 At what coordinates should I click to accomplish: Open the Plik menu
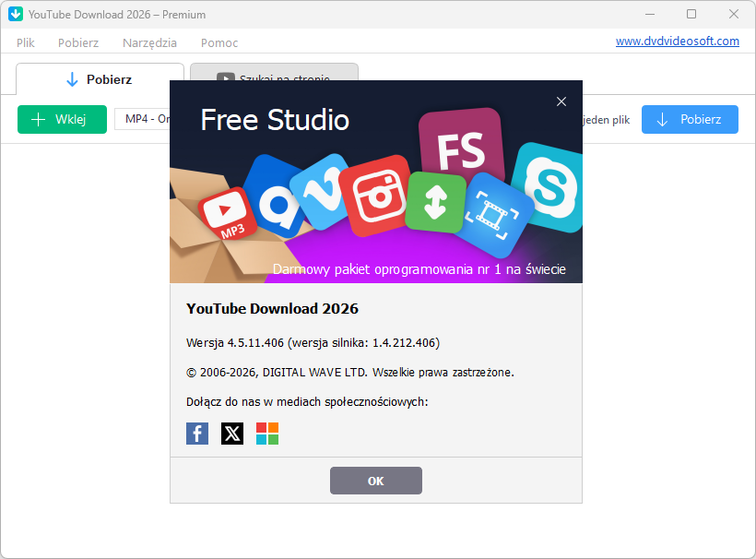point(26,43)
